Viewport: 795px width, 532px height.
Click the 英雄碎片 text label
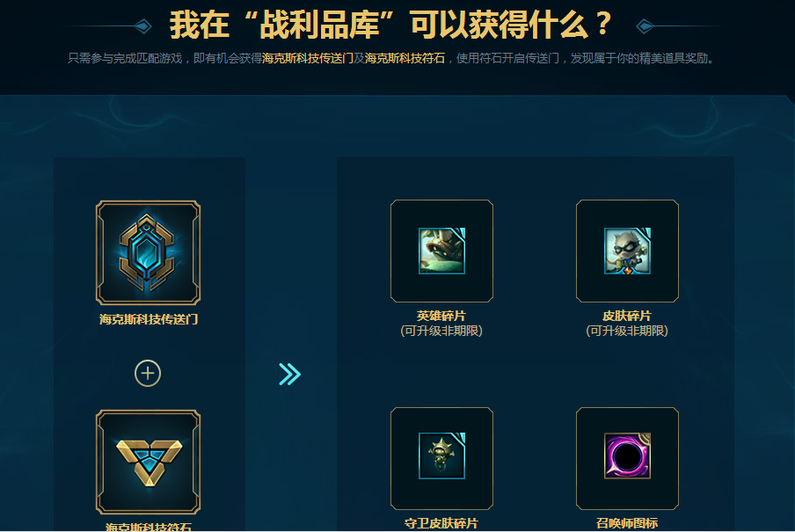click(x=441, y=316)
